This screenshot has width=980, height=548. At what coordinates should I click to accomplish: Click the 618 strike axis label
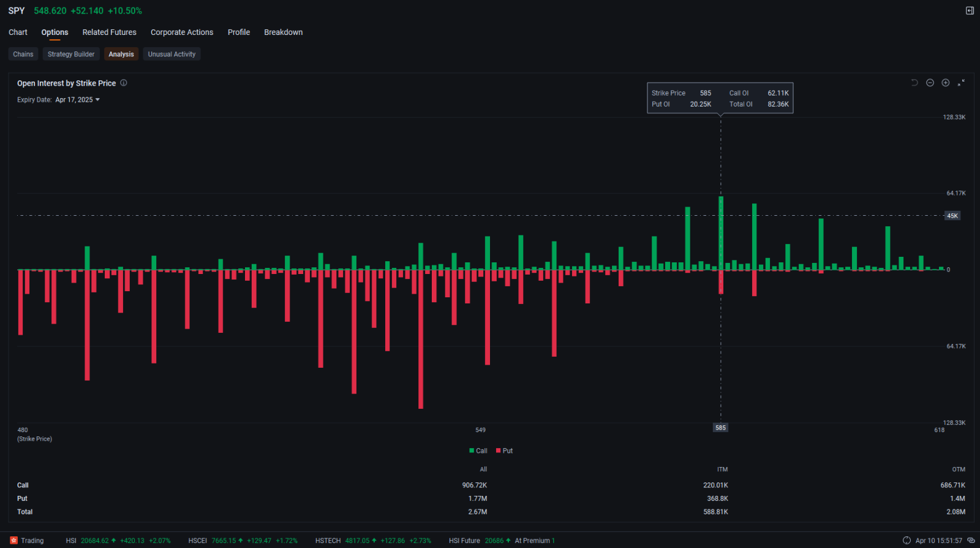pos(940,430)
